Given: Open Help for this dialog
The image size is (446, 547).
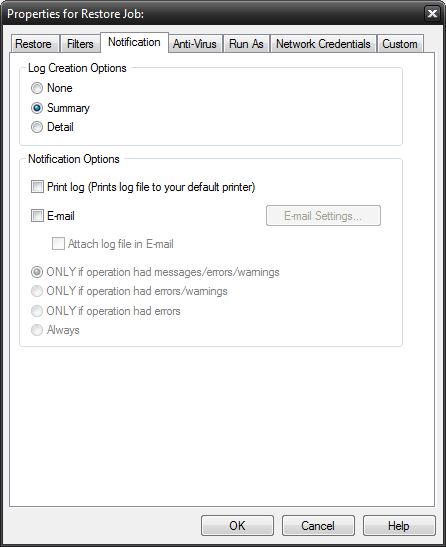Looking at the screenshot, I should [x=399, y=525].
